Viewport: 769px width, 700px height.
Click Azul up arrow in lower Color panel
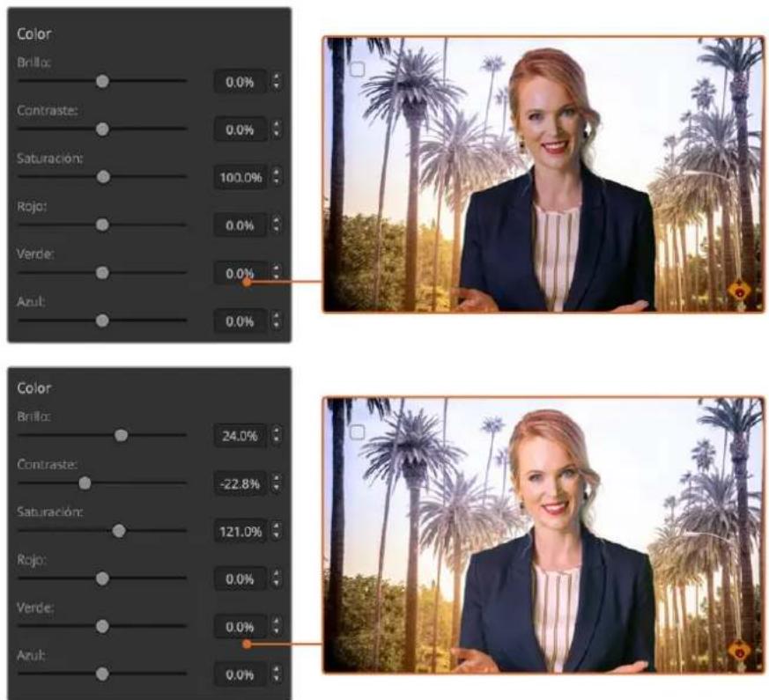(277, 669)
